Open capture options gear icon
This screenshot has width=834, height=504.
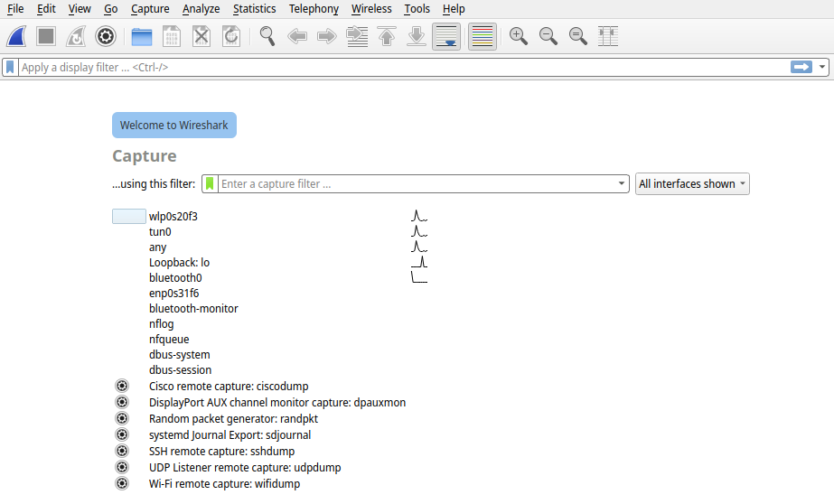[106, 36]
